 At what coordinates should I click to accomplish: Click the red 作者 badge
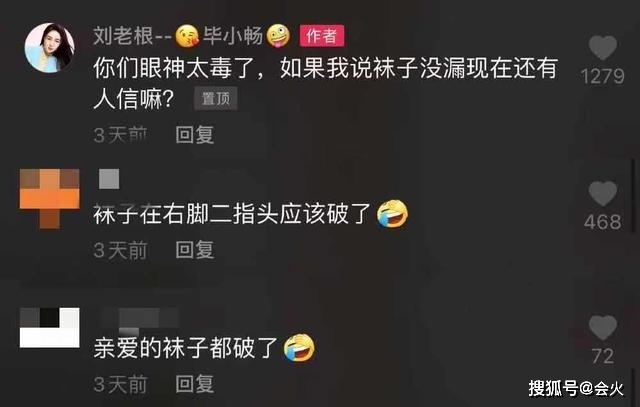(x=322, y=36)
